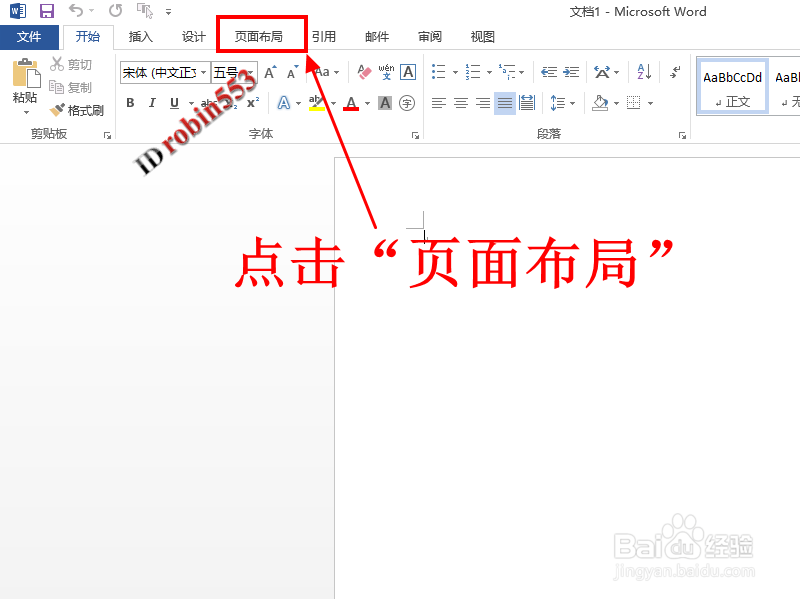
Task: Click the Bold icon
Action: tap(129, 101)
